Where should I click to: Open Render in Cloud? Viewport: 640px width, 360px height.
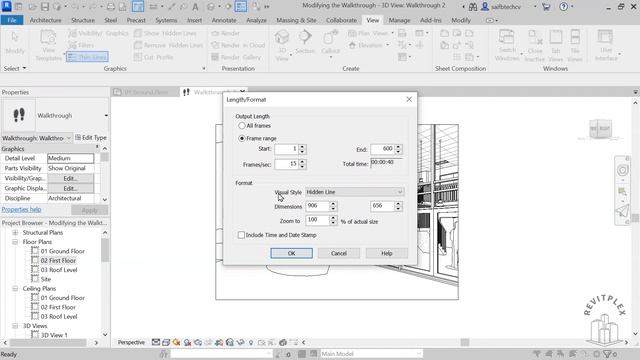pyautogui.click(x=238, y=45)
